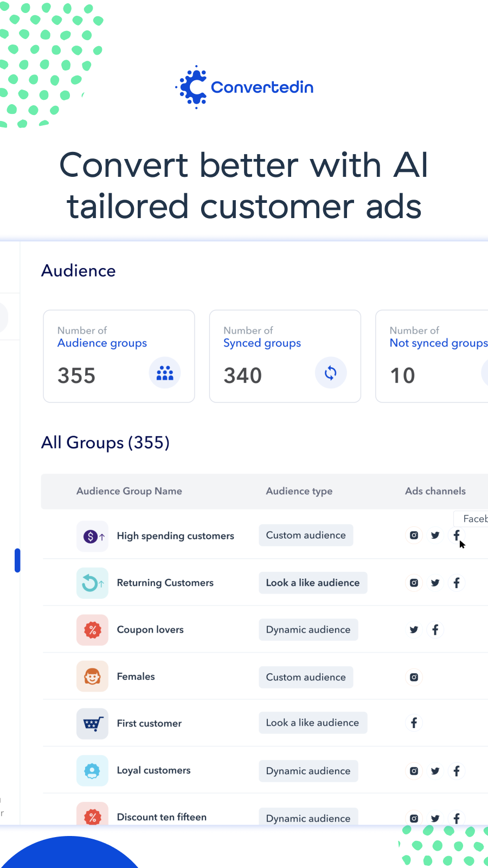This screenshot has width=488, height=868.
Task: Click Instagram icon for High spending customers
Action: [x=414, y=535]
